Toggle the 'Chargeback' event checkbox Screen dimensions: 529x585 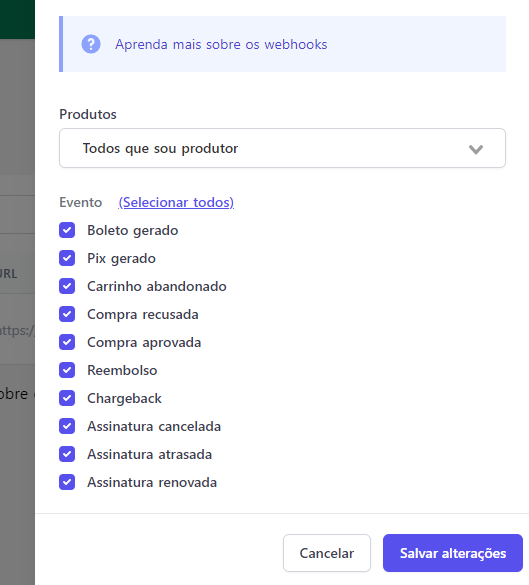[67, 398]
